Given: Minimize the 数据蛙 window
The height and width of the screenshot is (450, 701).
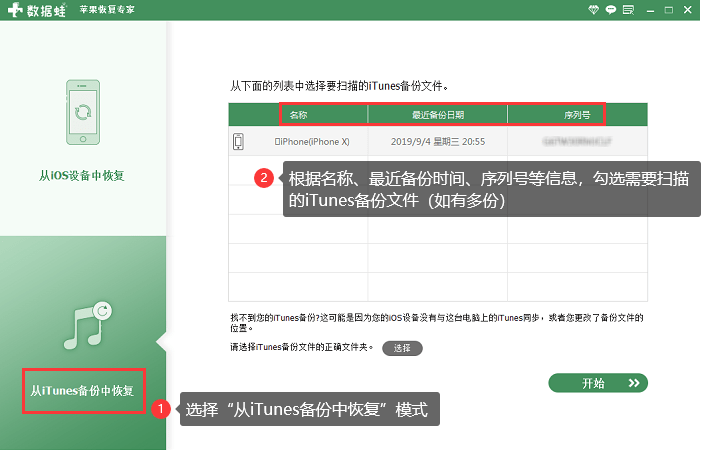Looking at the screenshot, I should pos(648,9).
